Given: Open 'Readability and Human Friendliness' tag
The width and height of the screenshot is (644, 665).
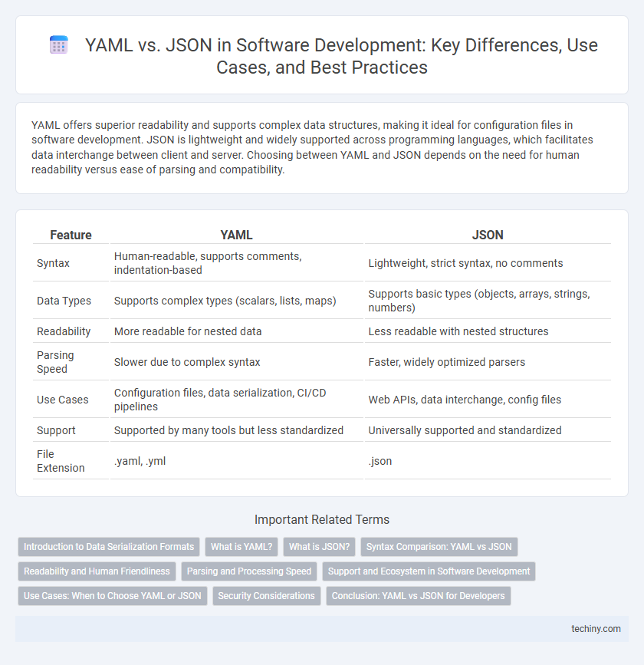Looking at the screenshot, I should [x=97, y=571].
